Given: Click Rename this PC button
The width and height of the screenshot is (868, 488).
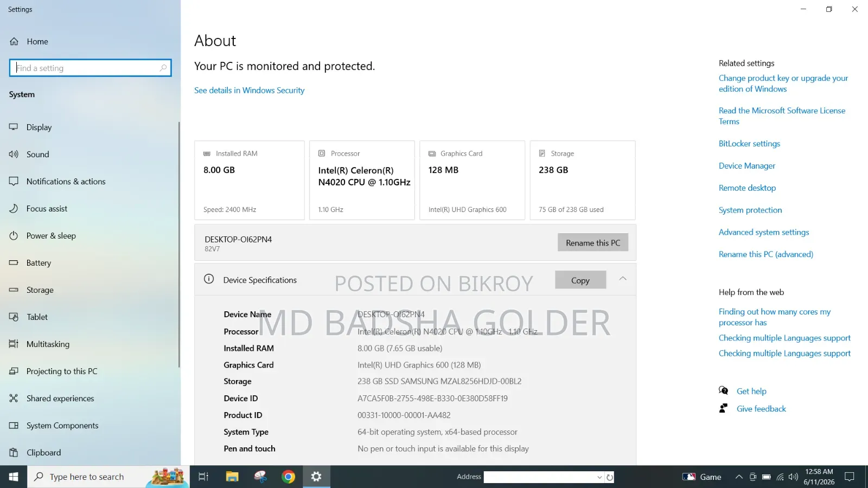Looking at the screenshot, I should click(x=593, y=242).
